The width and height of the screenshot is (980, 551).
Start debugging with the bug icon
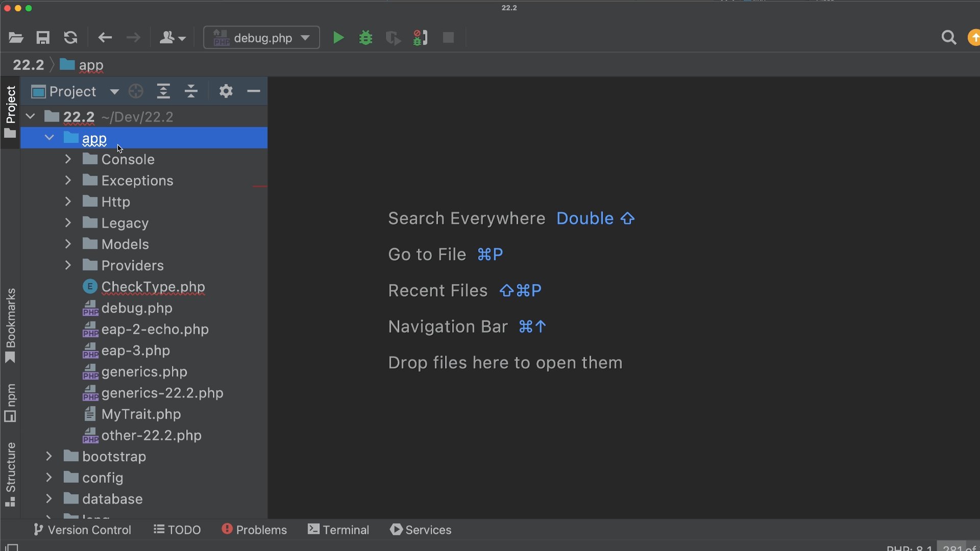pyautogui.click(x=365, y=37)
